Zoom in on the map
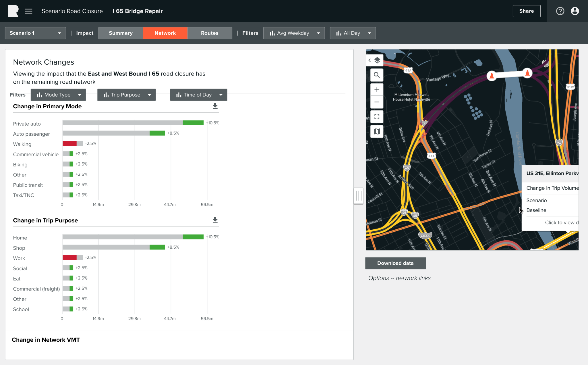 377,90
